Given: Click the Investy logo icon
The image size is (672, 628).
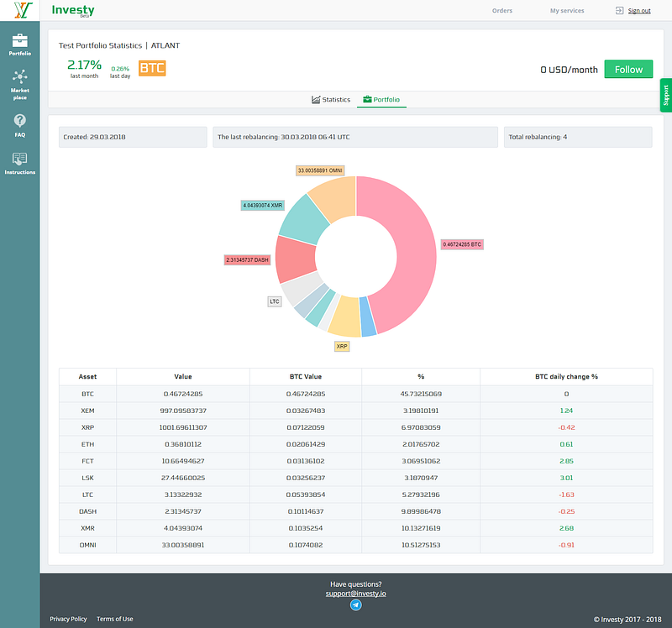Looking at the screenshot, I should coord(23,10).
